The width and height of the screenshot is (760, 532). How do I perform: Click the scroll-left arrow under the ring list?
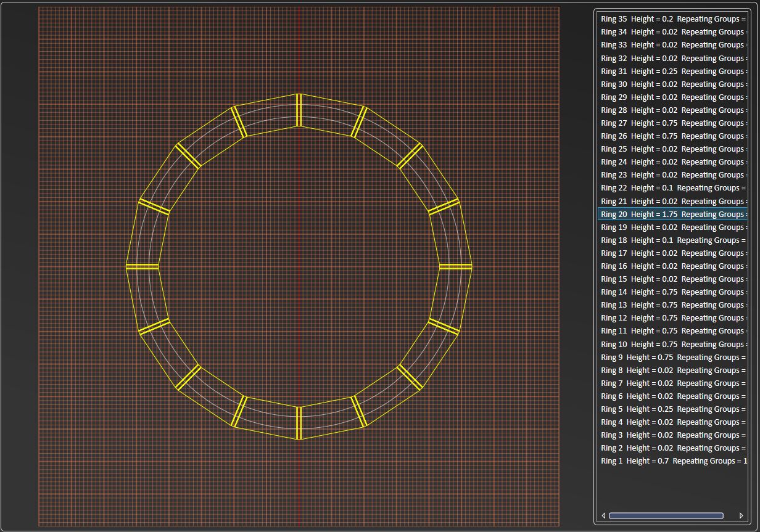(x=603, y=515)
